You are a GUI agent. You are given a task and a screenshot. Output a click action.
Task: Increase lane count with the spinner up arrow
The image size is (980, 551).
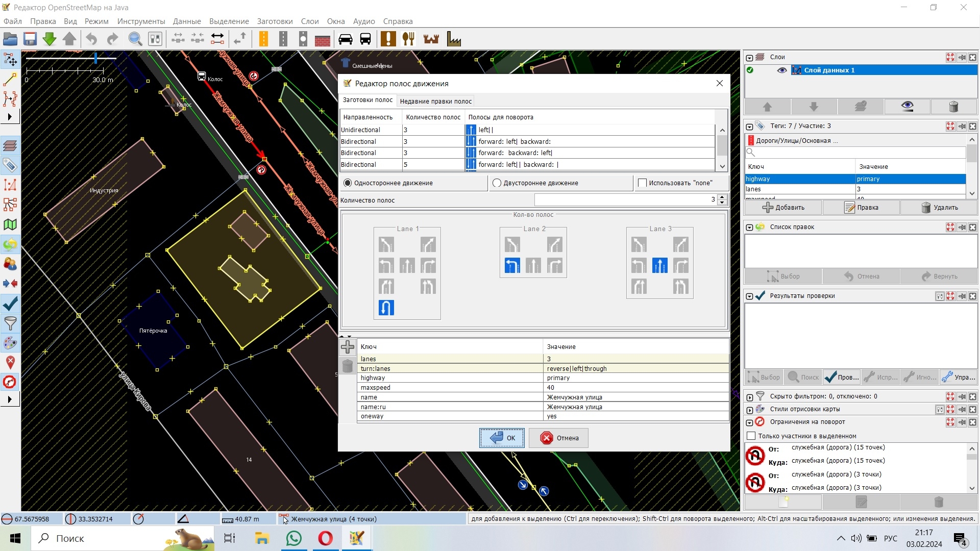click(x=722, y=197)
